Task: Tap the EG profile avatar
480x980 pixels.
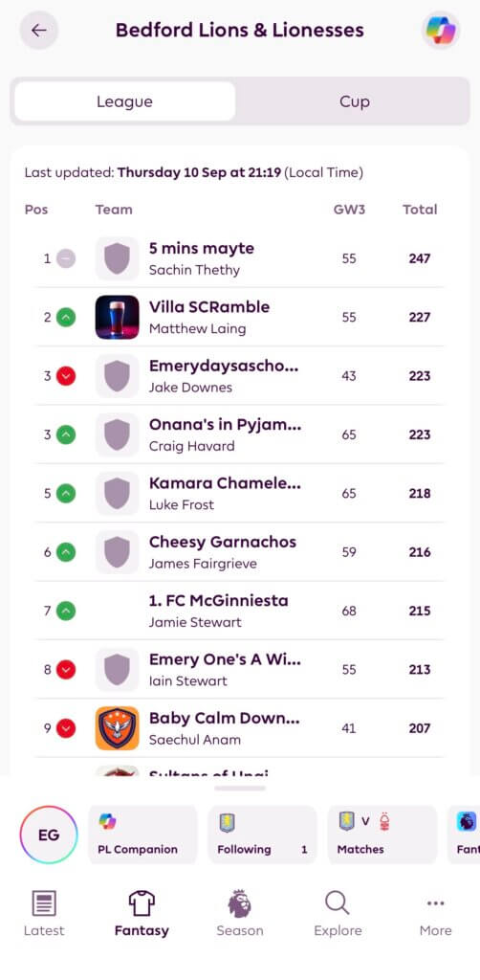Action: pos(49,835)
